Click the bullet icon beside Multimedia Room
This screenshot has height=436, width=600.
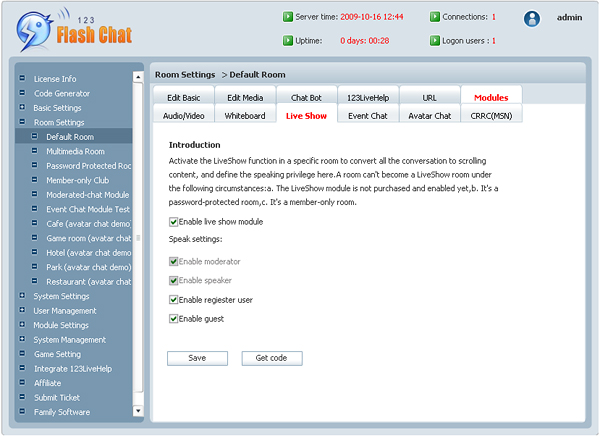click(34, 150)
